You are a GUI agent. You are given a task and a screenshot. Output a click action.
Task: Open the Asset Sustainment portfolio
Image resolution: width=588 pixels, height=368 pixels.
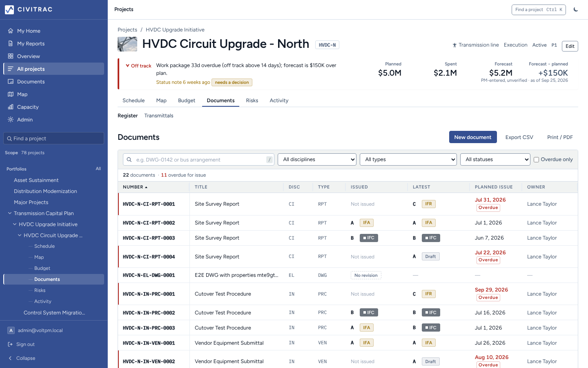[36, 180]
